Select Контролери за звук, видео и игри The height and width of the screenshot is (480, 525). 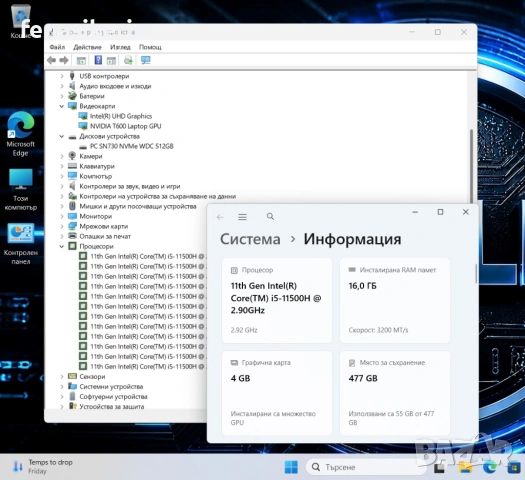pos(130,186)
